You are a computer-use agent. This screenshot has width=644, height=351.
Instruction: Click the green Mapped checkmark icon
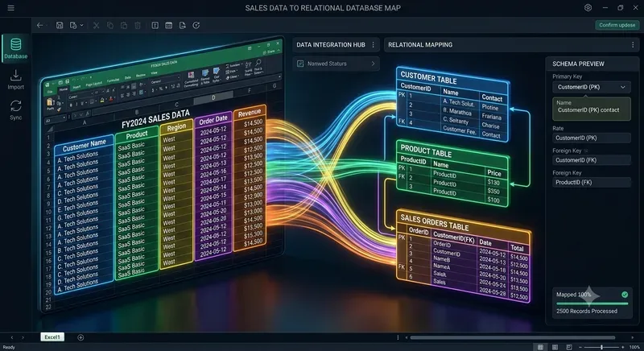pyautogui.click(x=625, y=295)
